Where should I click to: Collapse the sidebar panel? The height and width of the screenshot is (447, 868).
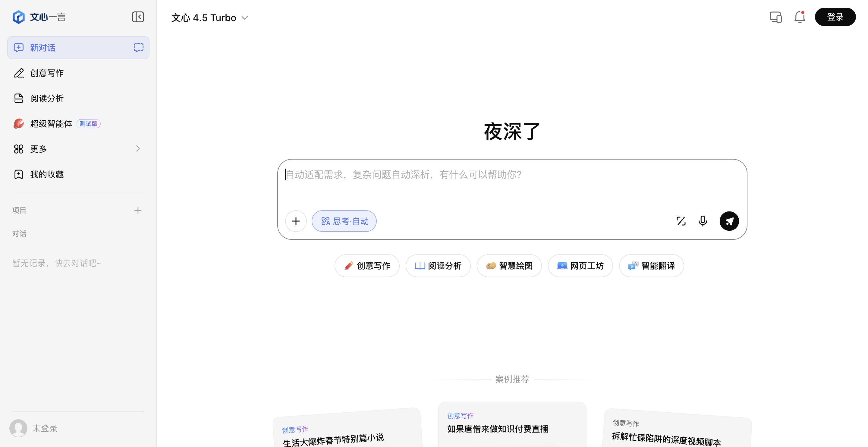click(x=138, y=17)
